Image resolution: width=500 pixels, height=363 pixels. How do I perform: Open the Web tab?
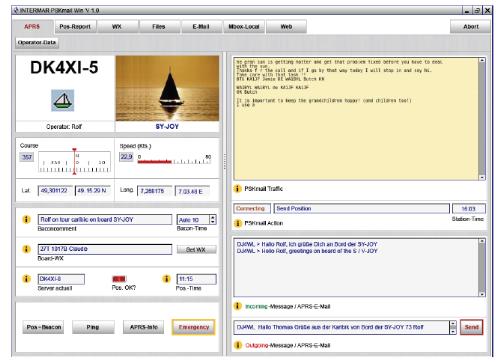pyautogui.click(x=286, y=27)
